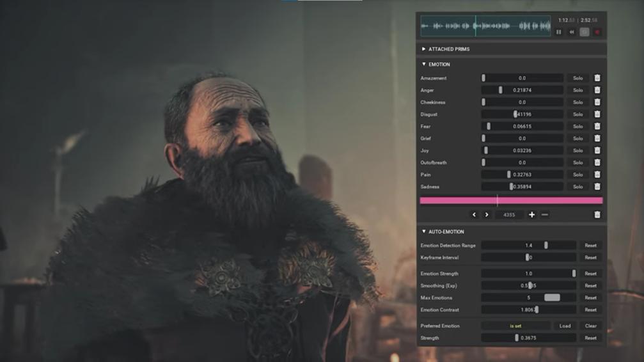Click the red record button
Viewport: 644px width, 362px height.
coord(597,32)
